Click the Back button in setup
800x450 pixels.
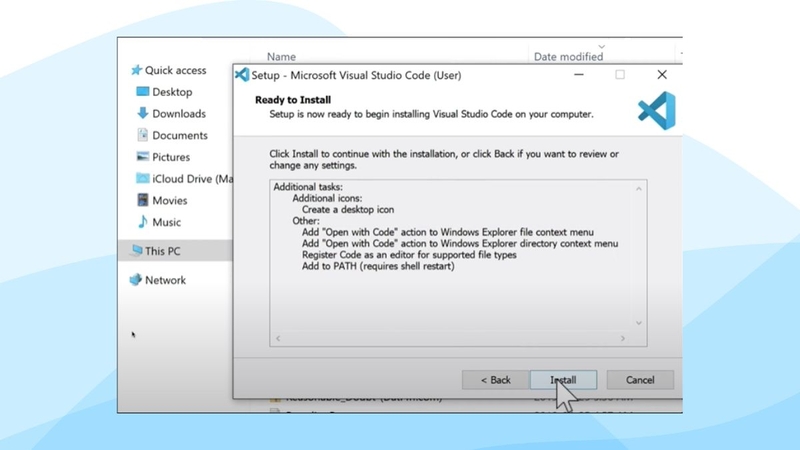point(496,380)
